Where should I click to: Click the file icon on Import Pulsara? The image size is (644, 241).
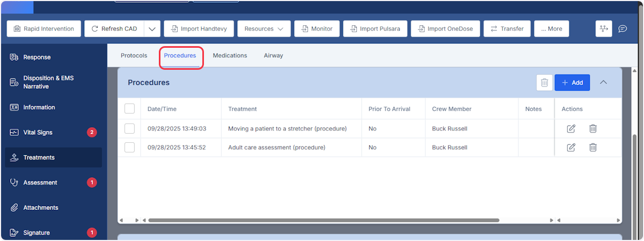(354, 29)
